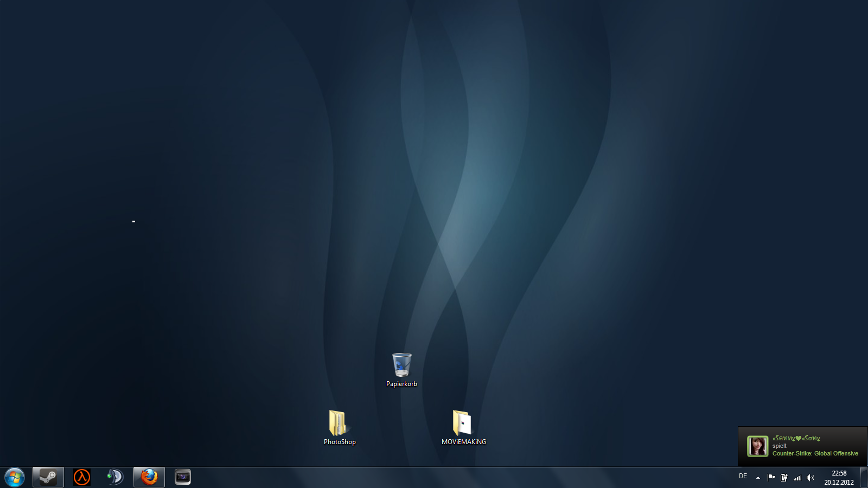Viewport: 868px width, 488px height.
Task: Open the volume speaker tray icon
Action: point(810,478)
